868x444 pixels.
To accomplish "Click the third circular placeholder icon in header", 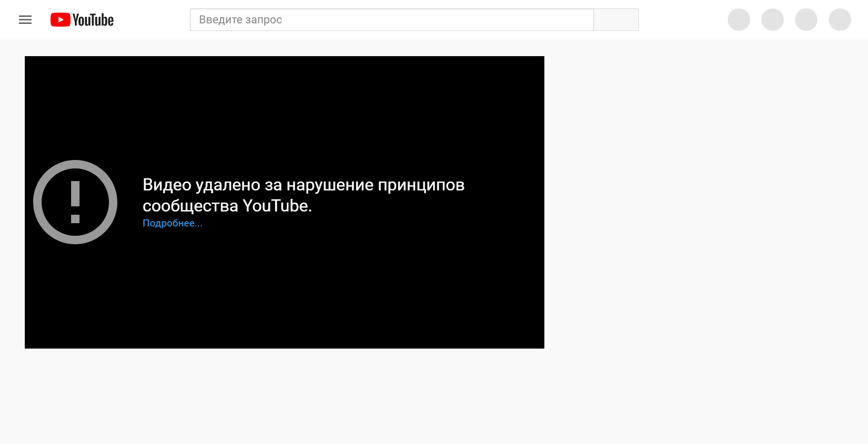I will 806,20.
